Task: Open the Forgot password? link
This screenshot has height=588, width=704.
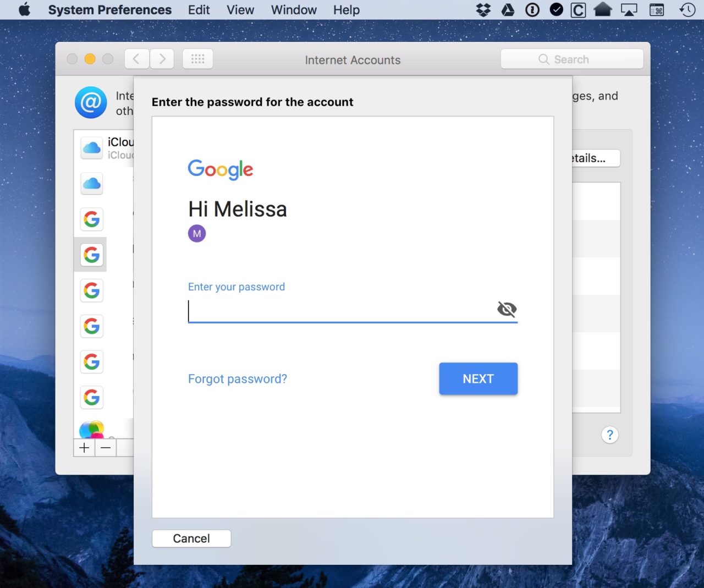Action: point(238,379)
